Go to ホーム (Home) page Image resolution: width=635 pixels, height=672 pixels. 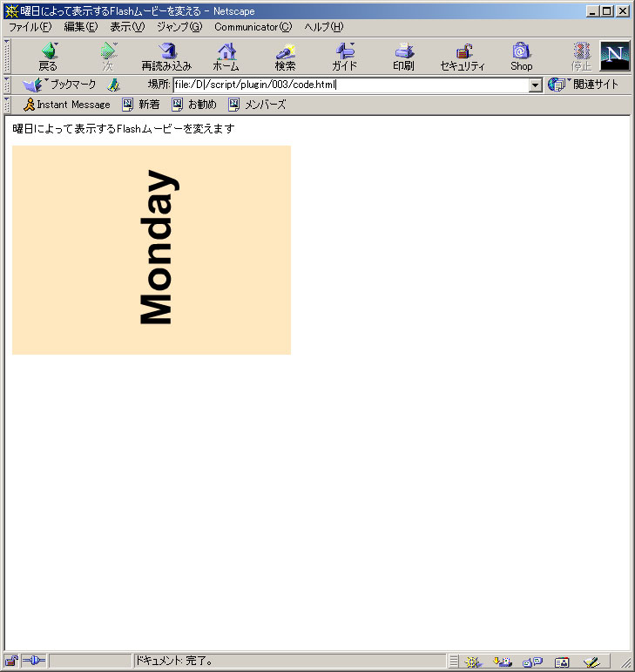coord(226,56)
